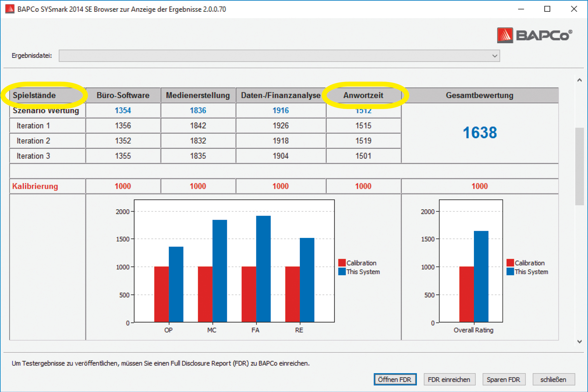Click blue This System swatch in overall legend

click(x=510, y=271)
